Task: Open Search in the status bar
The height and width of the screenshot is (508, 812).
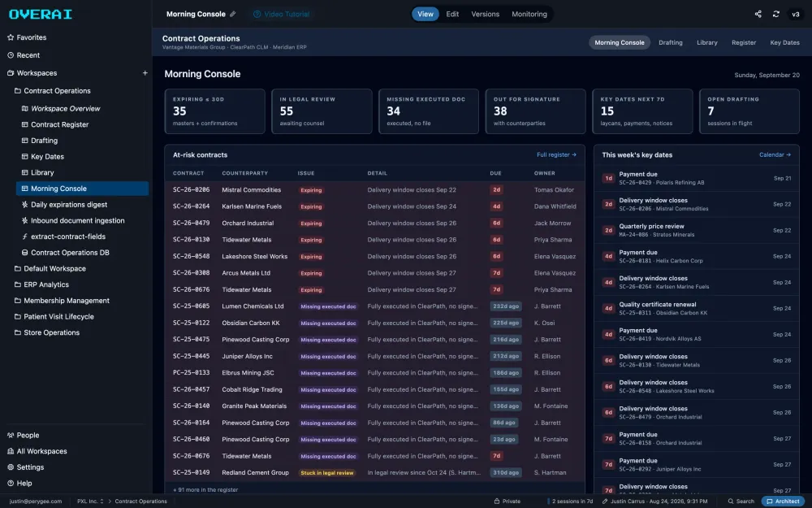Action: click(x=741, y=501)
